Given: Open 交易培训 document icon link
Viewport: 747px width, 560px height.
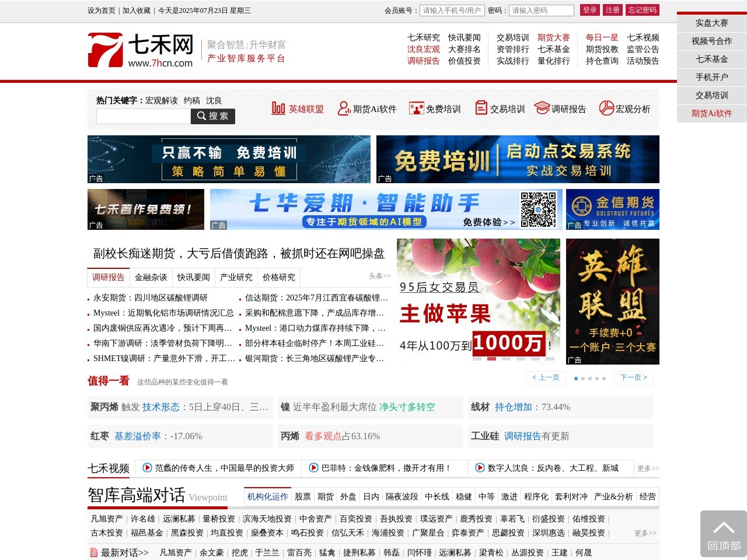Looking at the screenshot, I should tap(481, 108).
